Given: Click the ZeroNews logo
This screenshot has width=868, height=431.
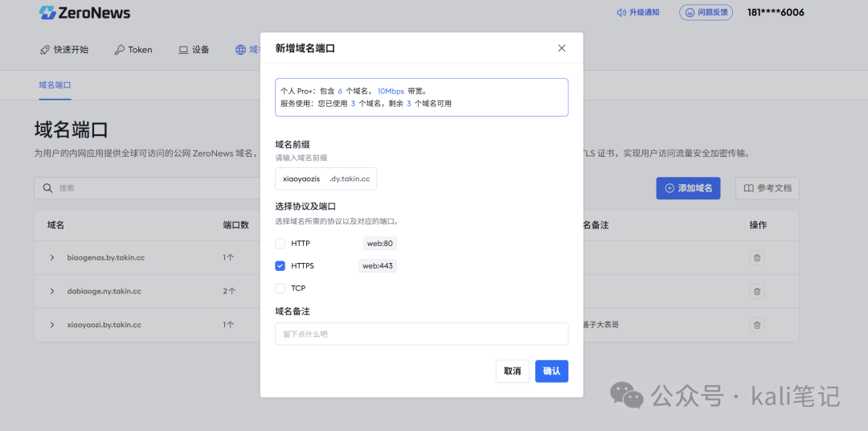Looking at the screenshot, I should point(84,13).
